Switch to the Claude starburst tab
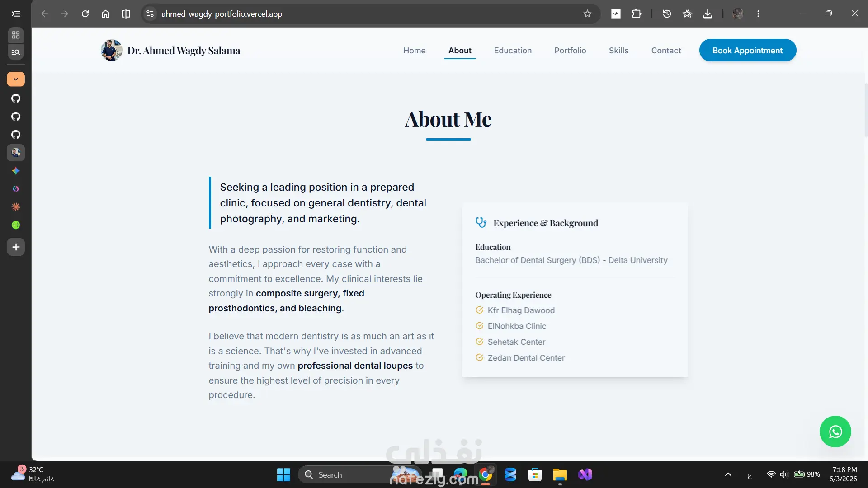This screenshot has width=868, height=488. pos(16,207)
